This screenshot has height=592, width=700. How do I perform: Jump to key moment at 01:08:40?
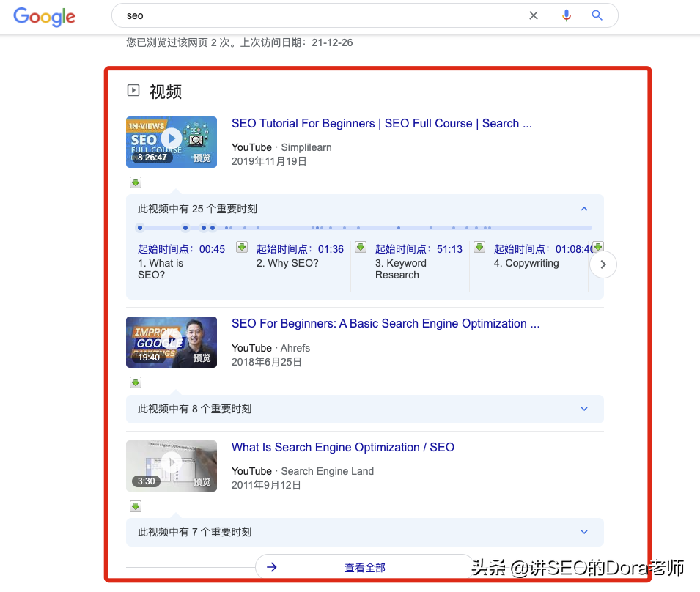[x=543, y=249]
